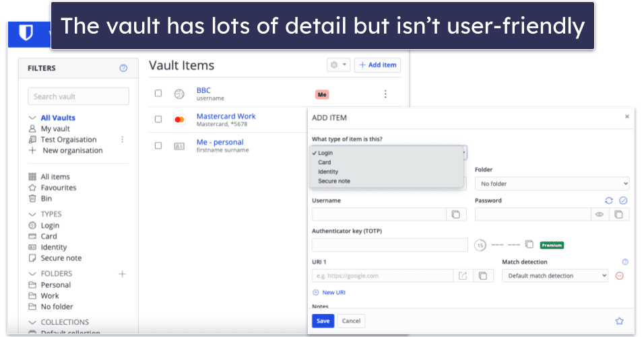Check the BBC item checkbox
Viewport: 644px width, 337px height.
click(x=158, y=93)
